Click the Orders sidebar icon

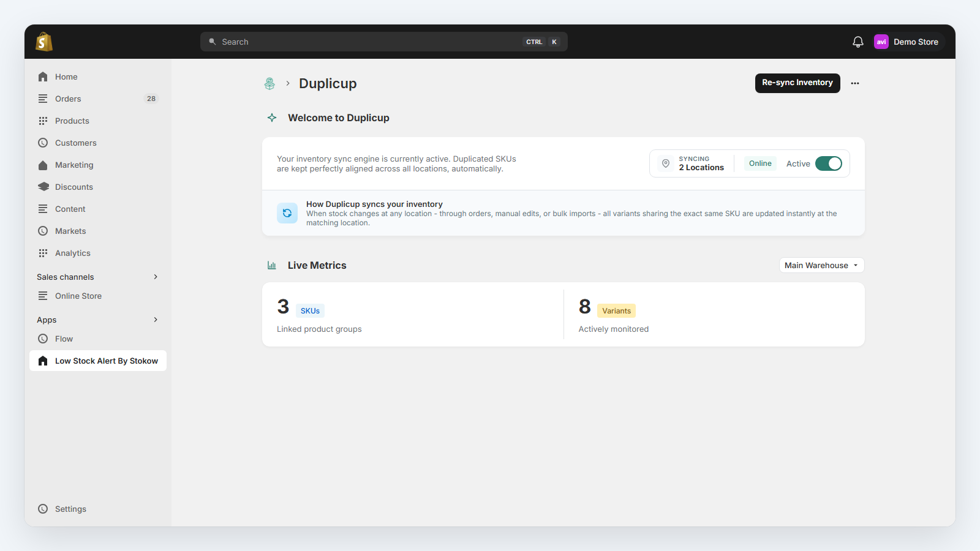coord(43,99)
